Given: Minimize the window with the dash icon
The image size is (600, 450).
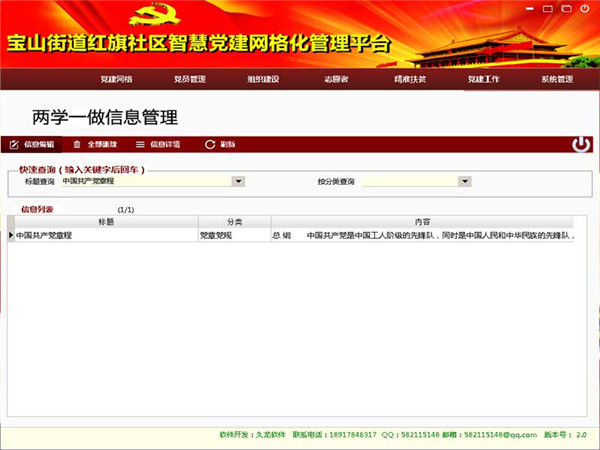Looking at the screenshot, I should click(x=530, y=8).
